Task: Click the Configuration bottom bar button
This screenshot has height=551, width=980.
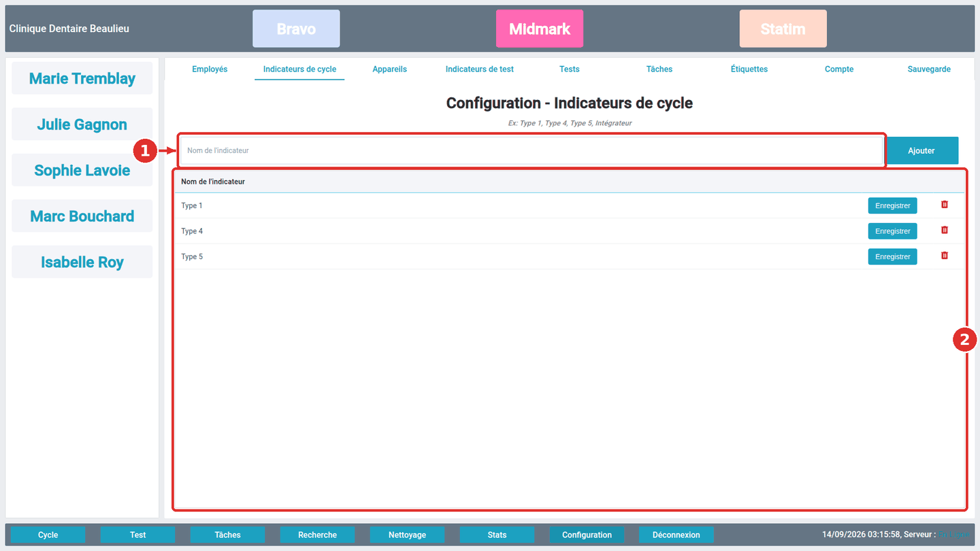Action: coord(587,535)
